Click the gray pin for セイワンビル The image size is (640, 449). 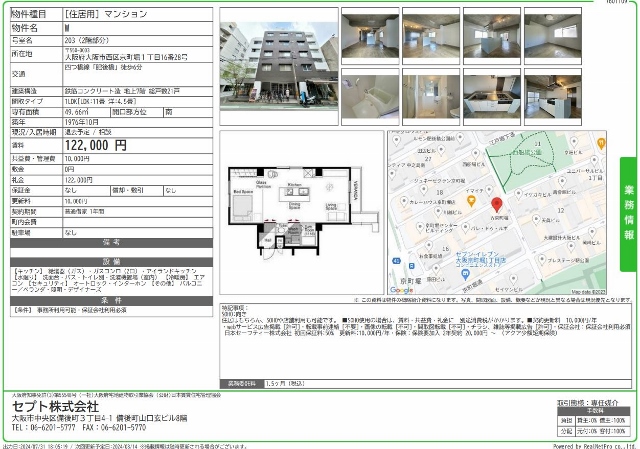(x=513, y=279)
